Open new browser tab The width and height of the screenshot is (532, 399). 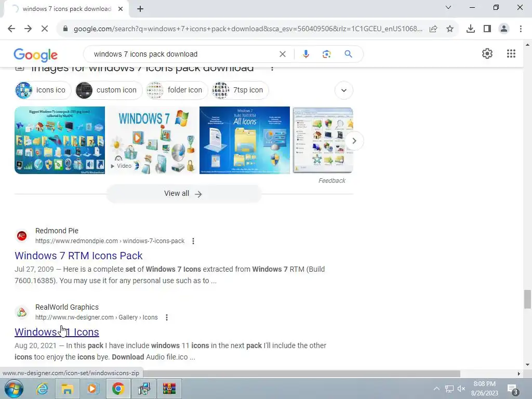pos(140,9)
